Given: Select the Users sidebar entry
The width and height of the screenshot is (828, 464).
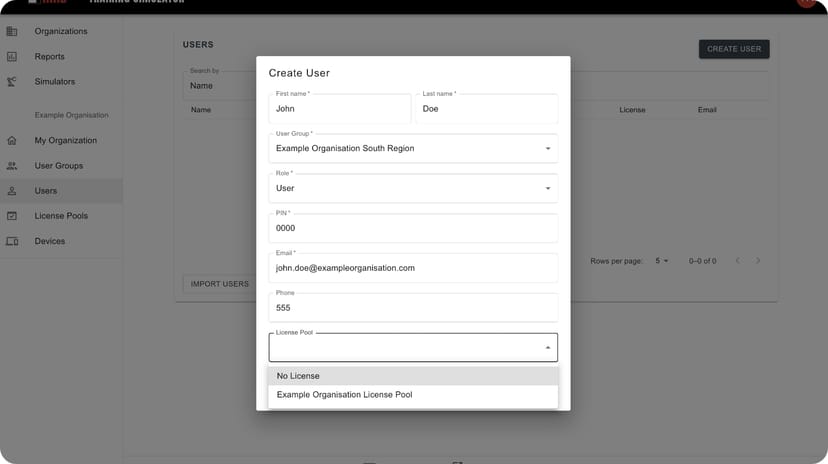Looking at the screenshot, I should pyautogui.click(x=61, y=191).
